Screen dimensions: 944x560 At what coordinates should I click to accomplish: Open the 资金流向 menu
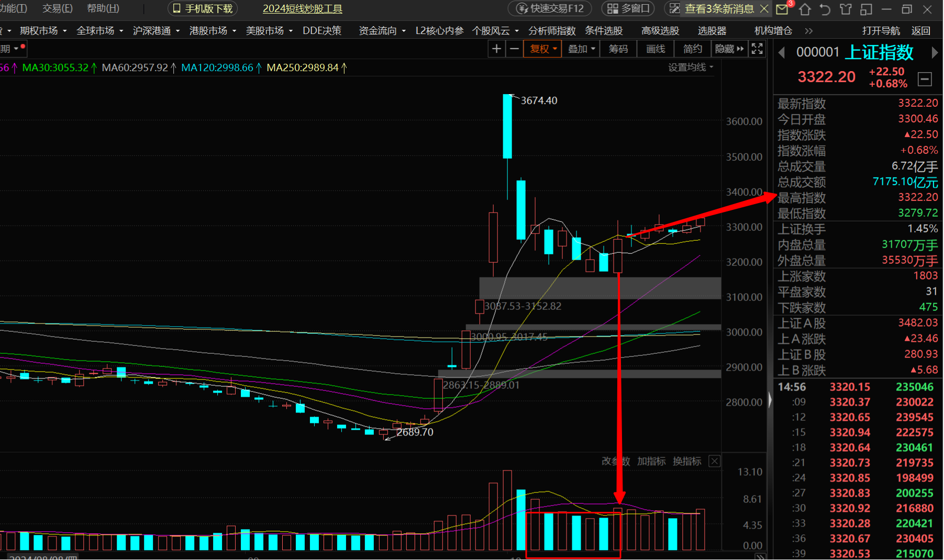pyautogui.click(x=382, y=31)
